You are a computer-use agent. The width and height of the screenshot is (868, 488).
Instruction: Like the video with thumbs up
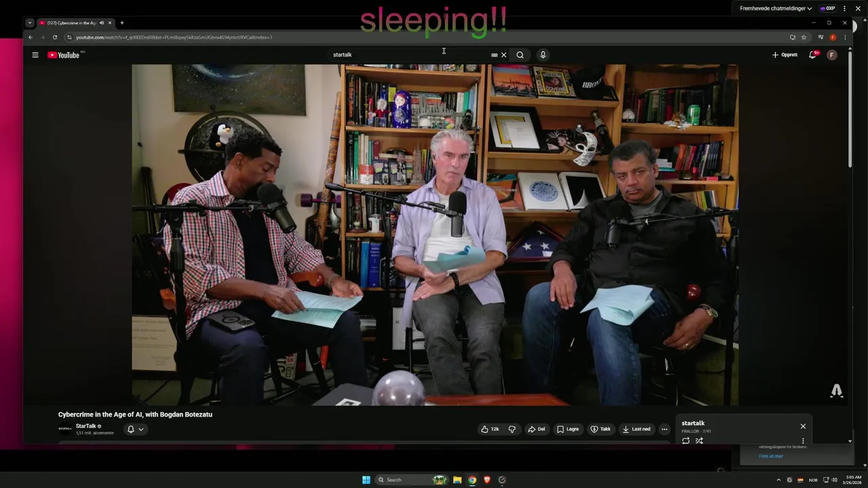[x=490, y=429]
